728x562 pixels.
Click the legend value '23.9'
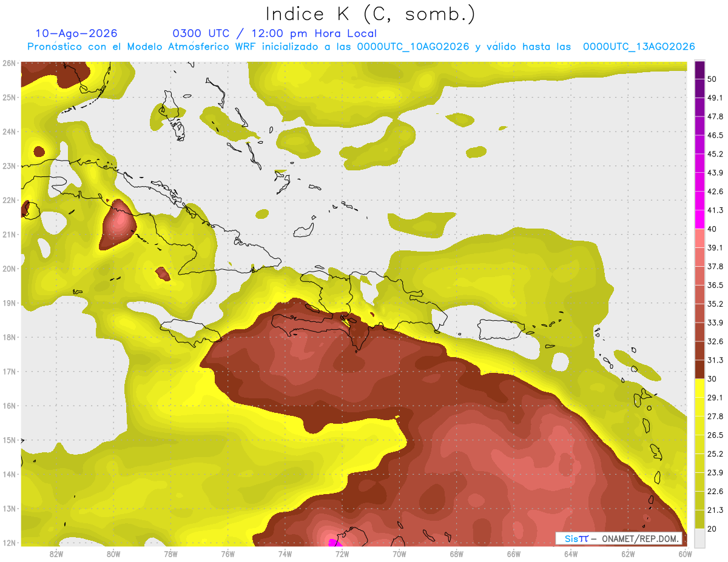point(715,473)
